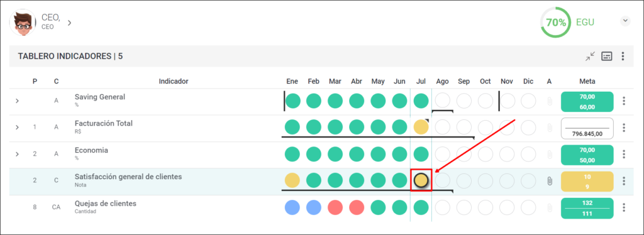Select Quejas de clientes March red indicator
The width and height of the screenshot is (644, 235).
pos(335,207)
